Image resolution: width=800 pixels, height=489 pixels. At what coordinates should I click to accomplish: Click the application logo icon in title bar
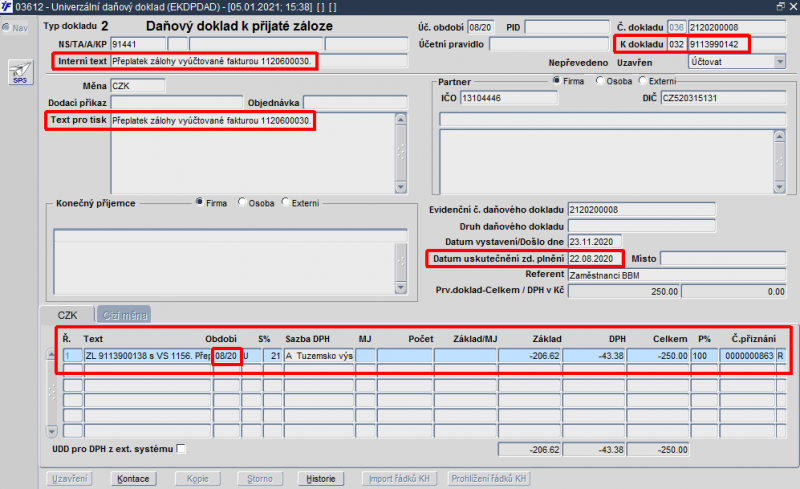click(6, 7)
